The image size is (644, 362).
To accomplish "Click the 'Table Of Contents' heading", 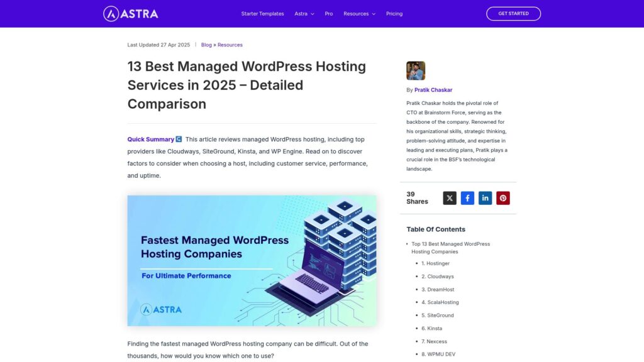I will coord(436,229).
